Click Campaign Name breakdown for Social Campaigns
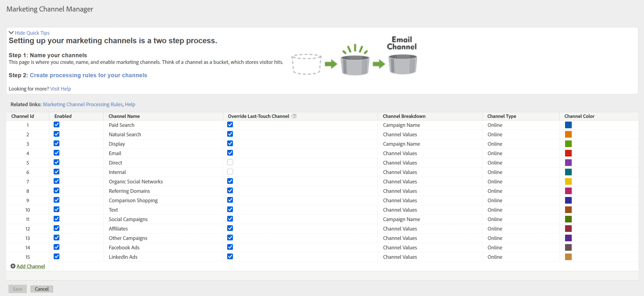 [x=401, y=219]
